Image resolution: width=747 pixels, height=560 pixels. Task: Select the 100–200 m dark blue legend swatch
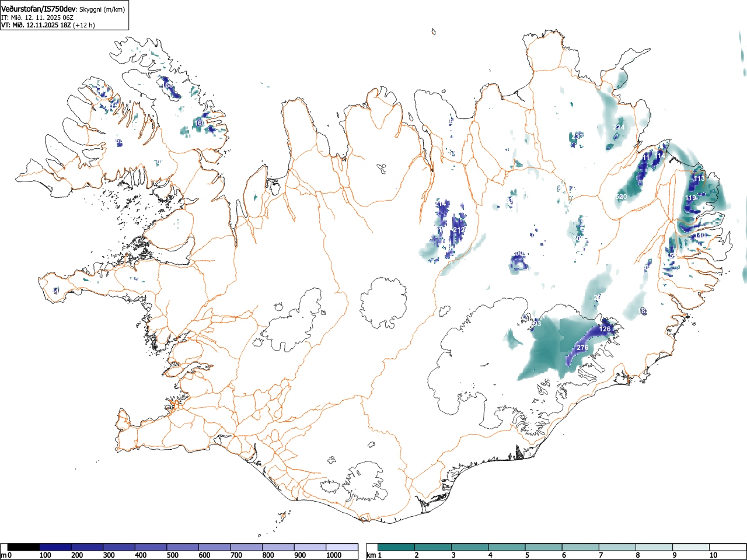coord(55,547)
